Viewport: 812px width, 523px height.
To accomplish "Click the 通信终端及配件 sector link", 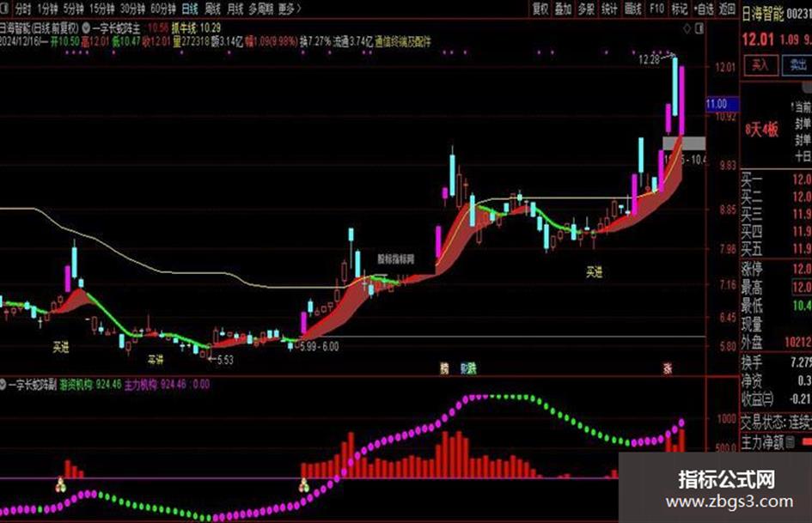I will point(403,42).
